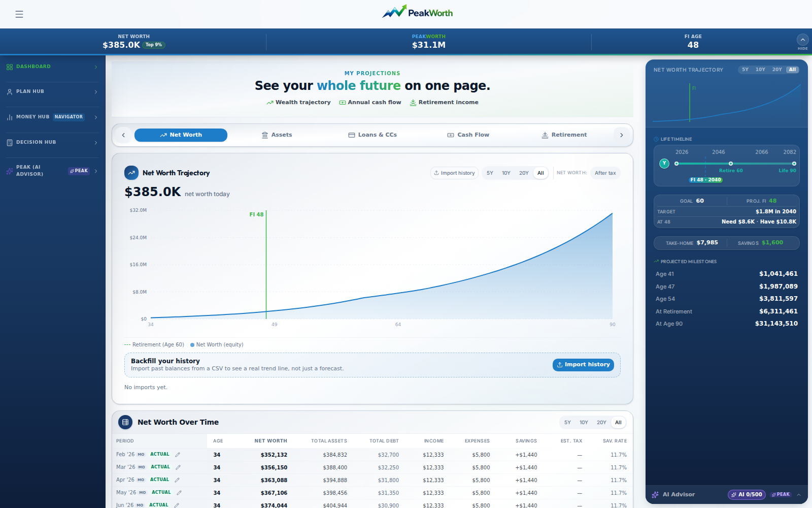
Task: Click the Decision Hub calculator icon
Action: click(10, 143)
